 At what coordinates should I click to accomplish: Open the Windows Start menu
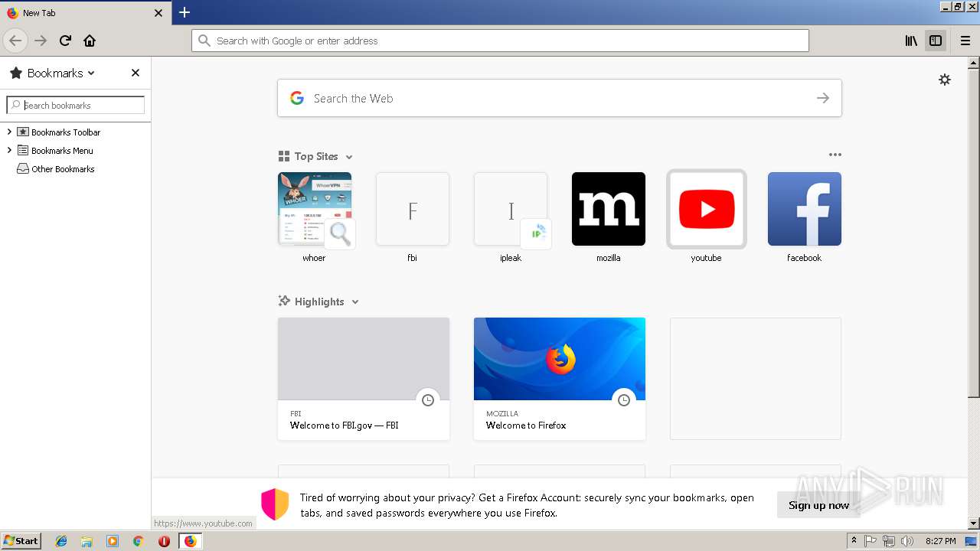pos(21,540)
